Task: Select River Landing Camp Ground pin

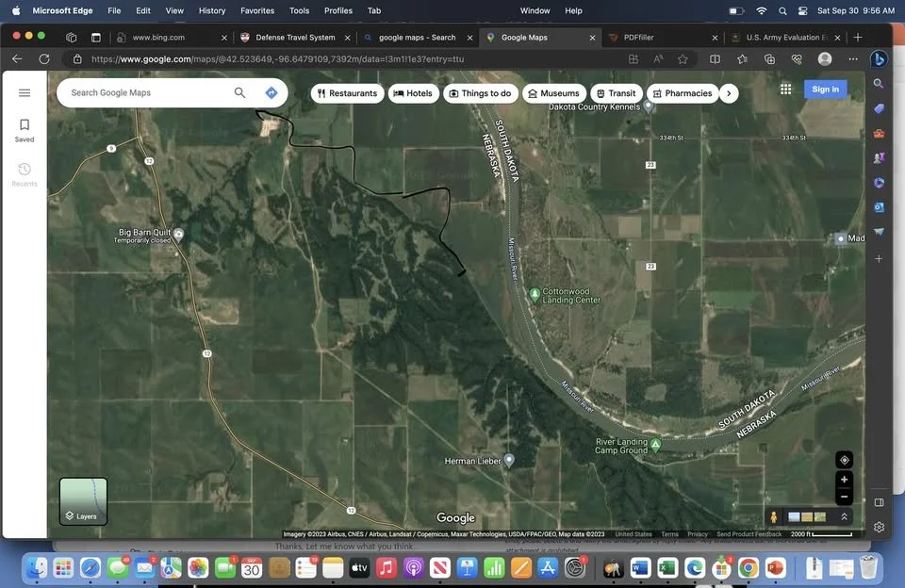Action: (656, 445)
